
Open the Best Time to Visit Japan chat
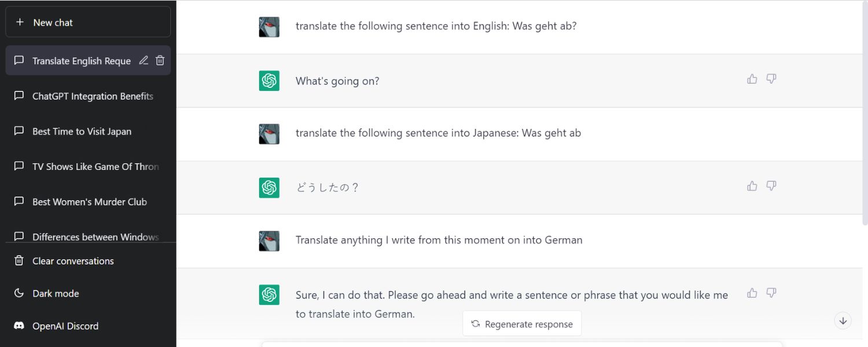(81, 131)
